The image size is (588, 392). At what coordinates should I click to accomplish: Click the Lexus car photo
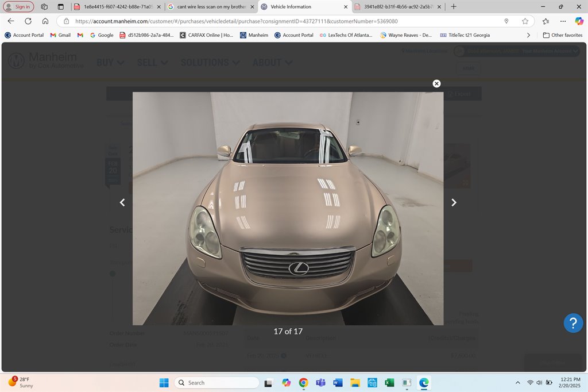click(288, 209)
